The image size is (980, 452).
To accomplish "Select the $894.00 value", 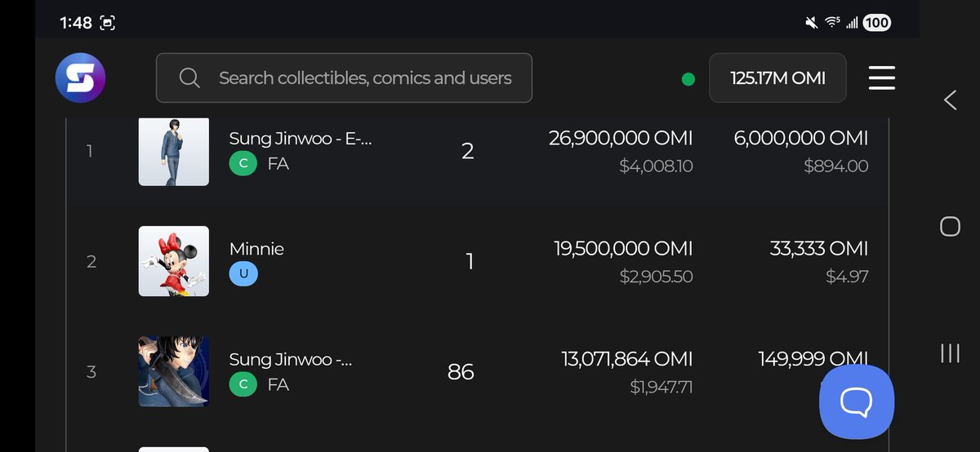I will 836,166.
